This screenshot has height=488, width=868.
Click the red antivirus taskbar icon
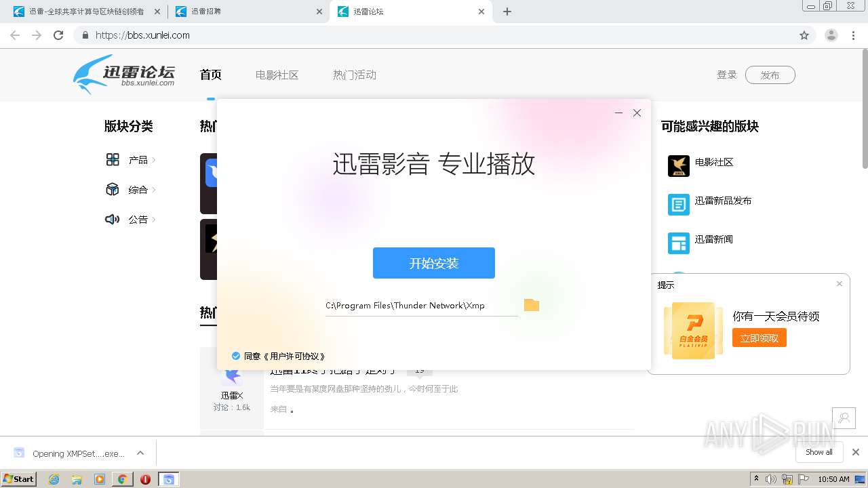145,479
